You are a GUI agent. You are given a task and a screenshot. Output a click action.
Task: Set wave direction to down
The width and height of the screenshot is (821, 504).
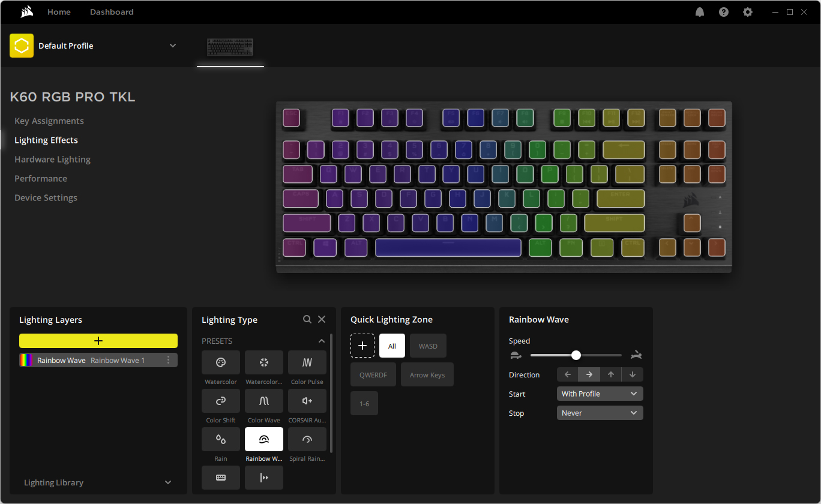click(x=633, y=374)
